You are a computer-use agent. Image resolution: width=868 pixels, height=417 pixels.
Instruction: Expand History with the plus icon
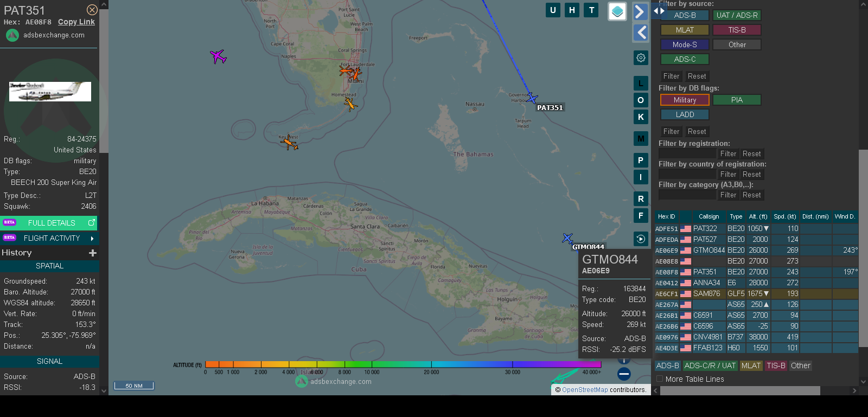coord(93,253)
